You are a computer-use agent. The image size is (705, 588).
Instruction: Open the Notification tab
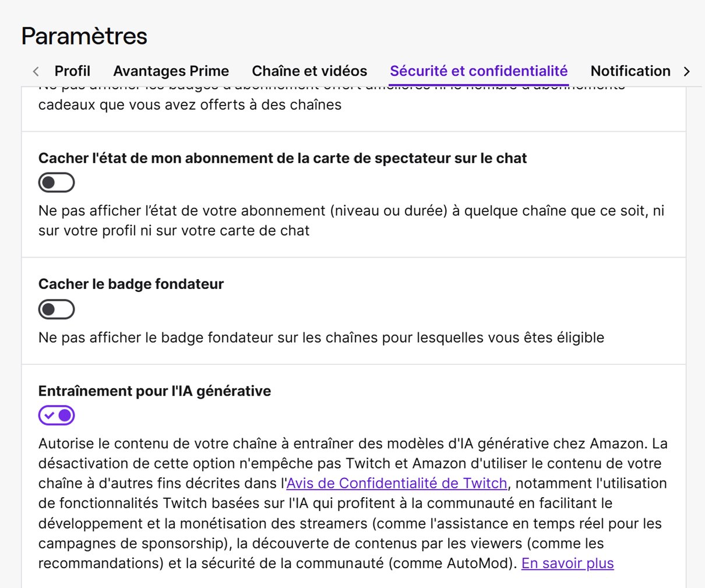630,71
